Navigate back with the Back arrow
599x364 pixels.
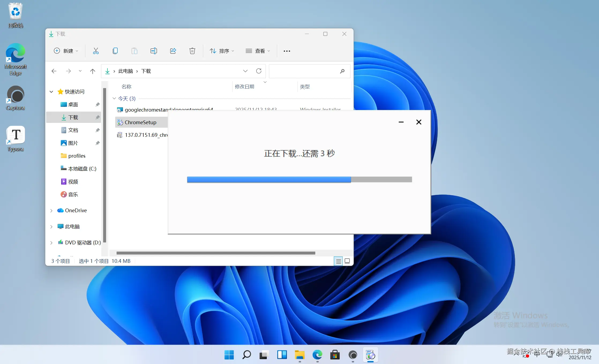point(54,71)
